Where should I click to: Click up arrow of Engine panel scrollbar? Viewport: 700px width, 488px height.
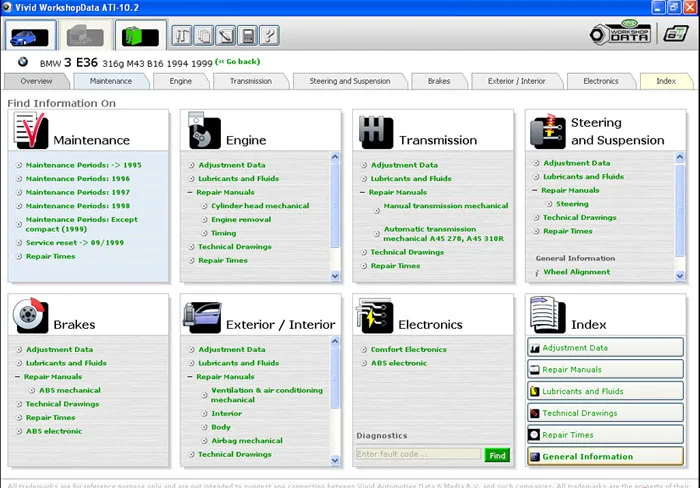tap(335, 157)
